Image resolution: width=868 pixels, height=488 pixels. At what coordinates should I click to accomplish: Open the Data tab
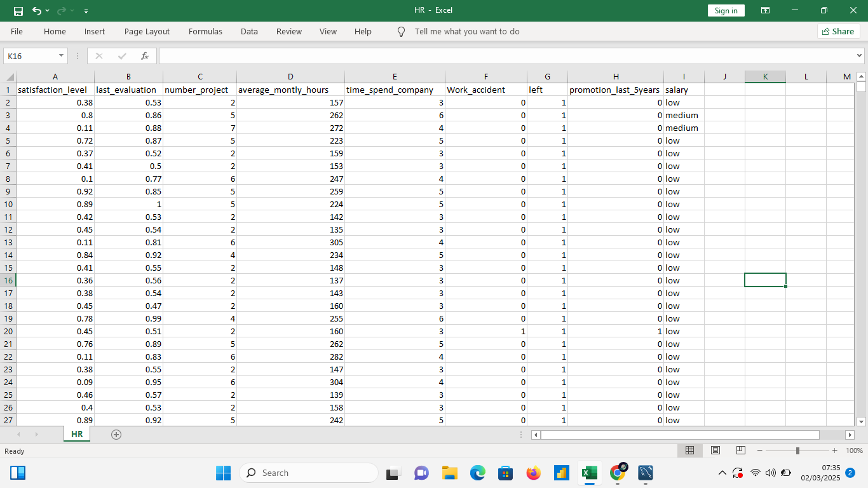tap(249, 31)
